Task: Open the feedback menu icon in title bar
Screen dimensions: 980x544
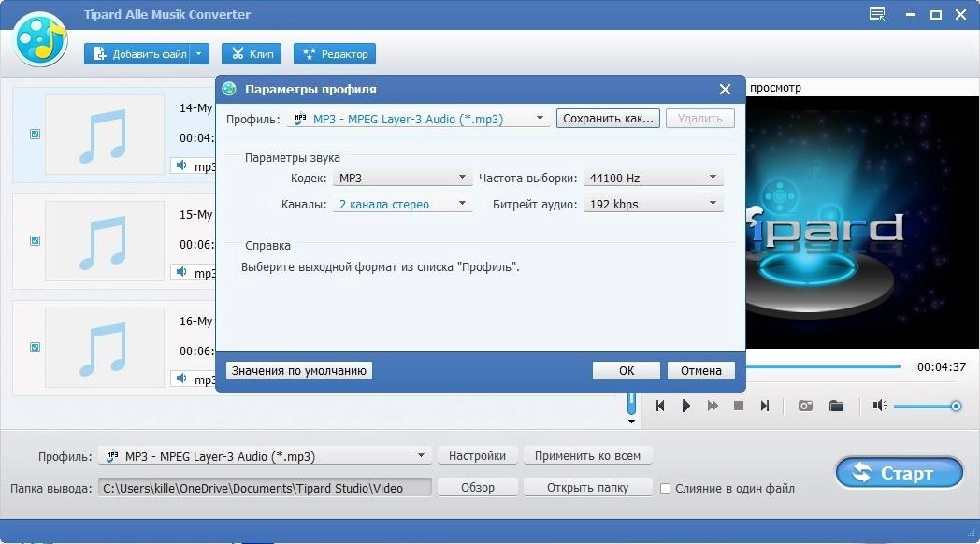Action: click(877, 14)
